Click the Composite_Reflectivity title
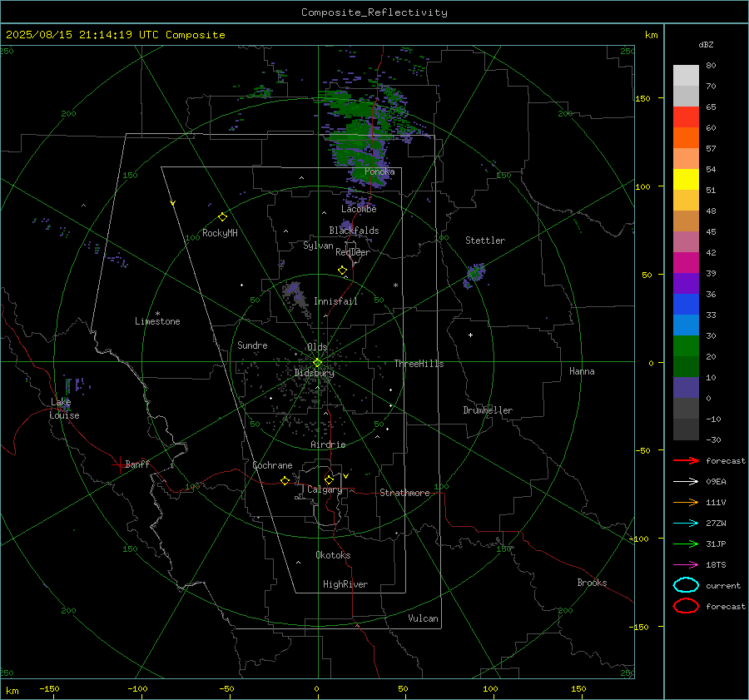This screenshot has height=700, width=749. click(374, 12)
